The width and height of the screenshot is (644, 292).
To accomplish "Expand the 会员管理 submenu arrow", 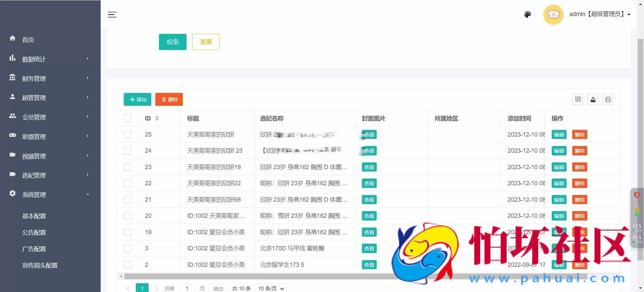I will [x=88, y=116].
